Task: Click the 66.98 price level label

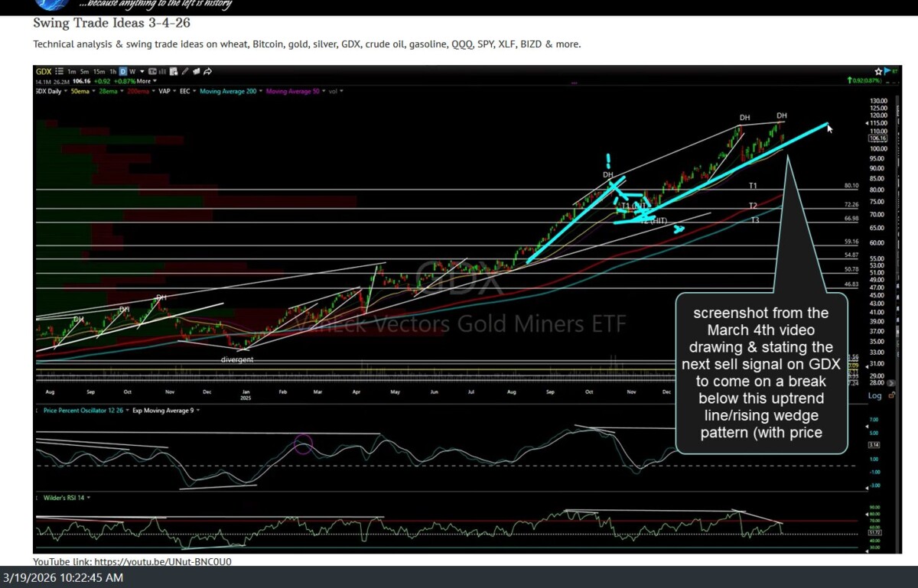Action: [x=851, y=218]
